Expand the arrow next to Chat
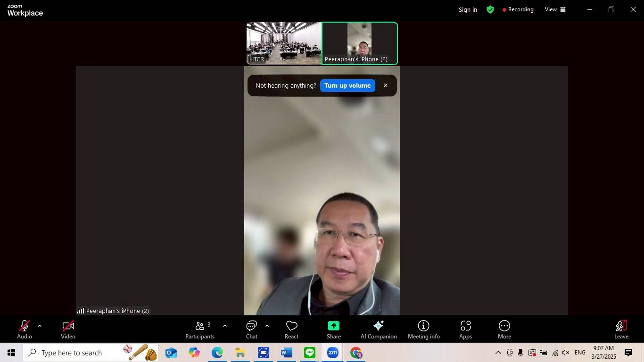 (x=267, y=326)
